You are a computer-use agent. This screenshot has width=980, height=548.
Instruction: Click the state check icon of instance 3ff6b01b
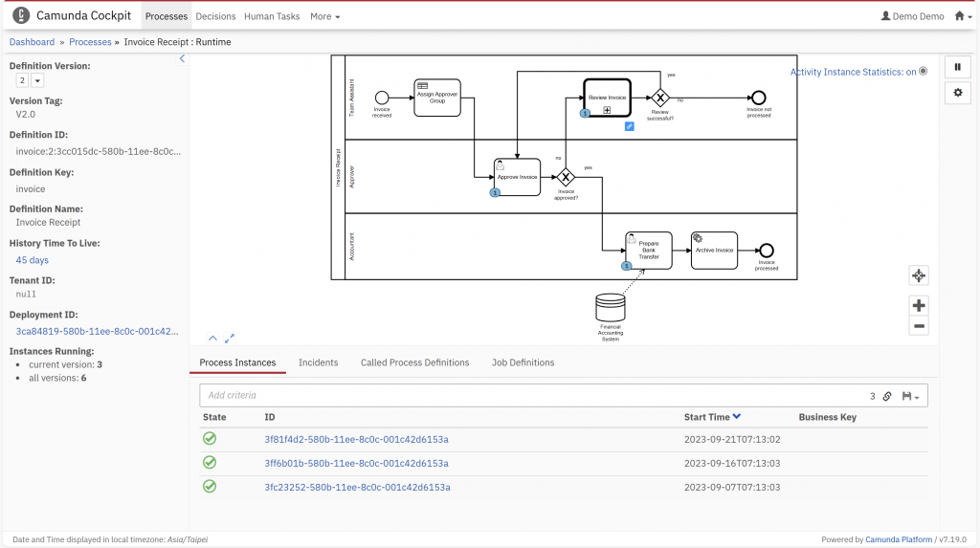click(x=210, y=462)
